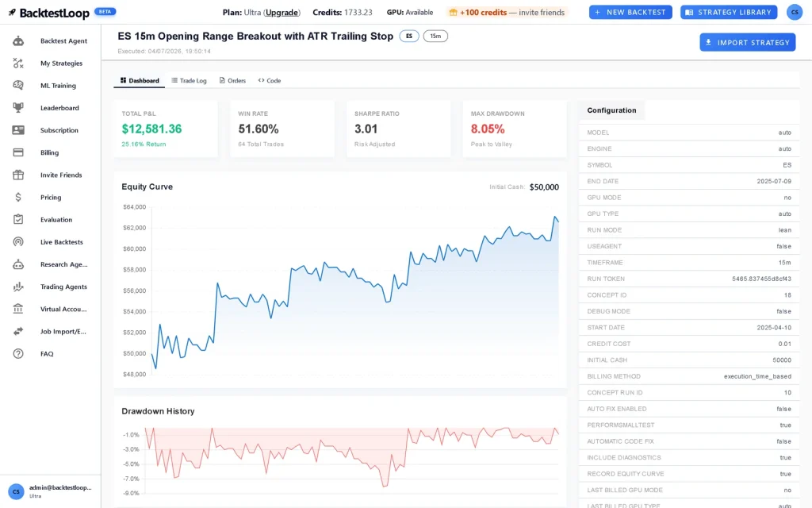
Task: Follow the Upgrade plan link
Action: (282, 13)
